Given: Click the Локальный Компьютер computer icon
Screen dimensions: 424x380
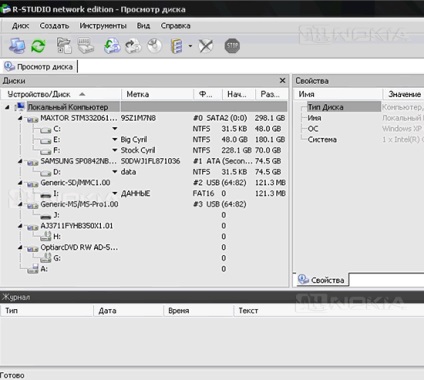Looking at the screenshot, I should point(20,107).
